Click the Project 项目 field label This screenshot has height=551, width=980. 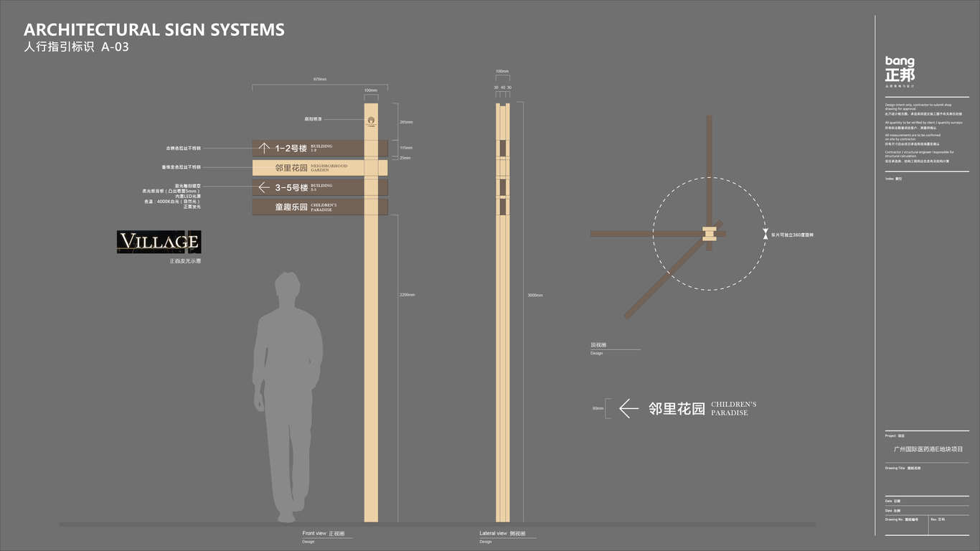tap(895, 435)
